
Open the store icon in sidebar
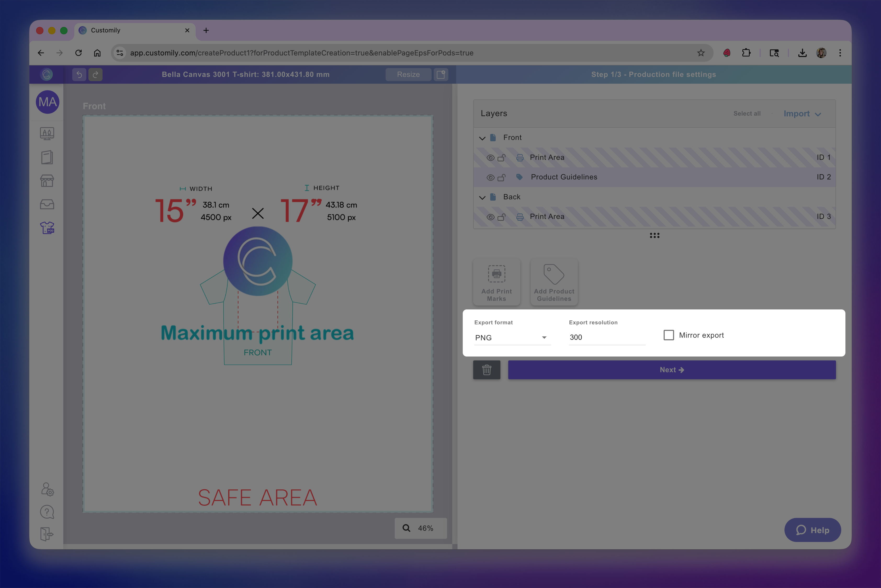[47, 181]
